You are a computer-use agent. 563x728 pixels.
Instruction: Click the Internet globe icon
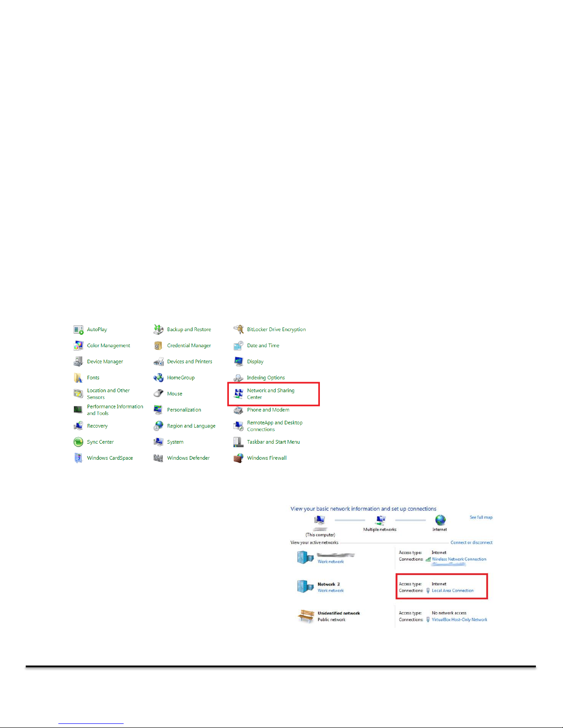coord(440,520)
